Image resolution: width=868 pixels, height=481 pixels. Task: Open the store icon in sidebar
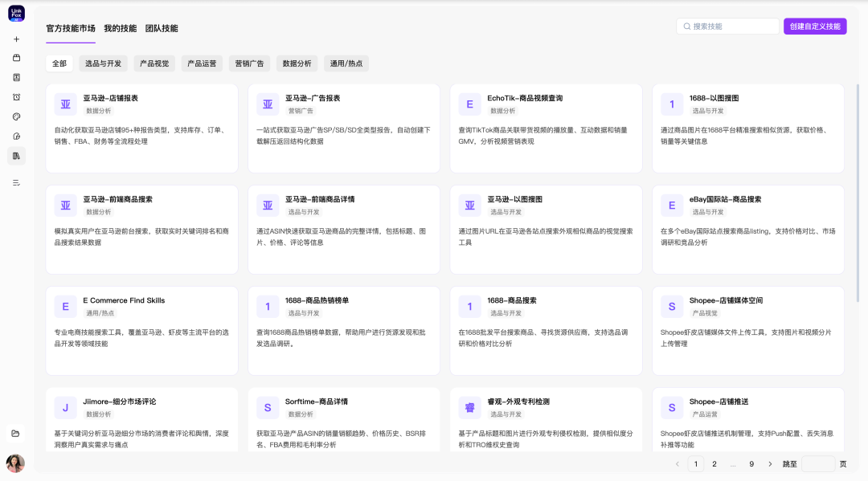point(17,58)
